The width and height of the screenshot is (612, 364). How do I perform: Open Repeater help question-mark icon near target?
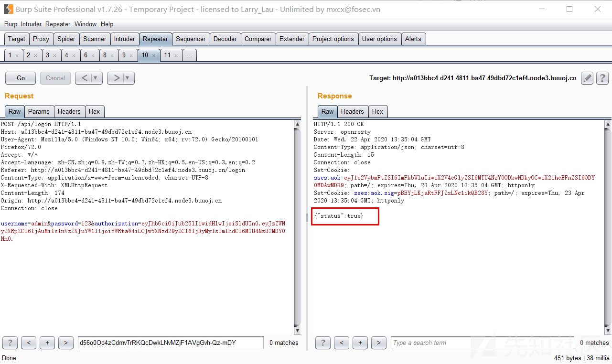click(x=602, y=78)
